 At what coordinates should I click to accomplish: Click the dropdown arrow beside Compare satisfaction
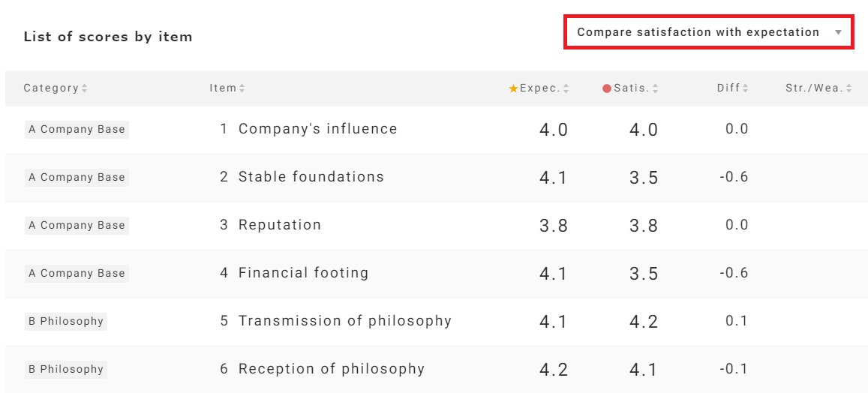838,33
